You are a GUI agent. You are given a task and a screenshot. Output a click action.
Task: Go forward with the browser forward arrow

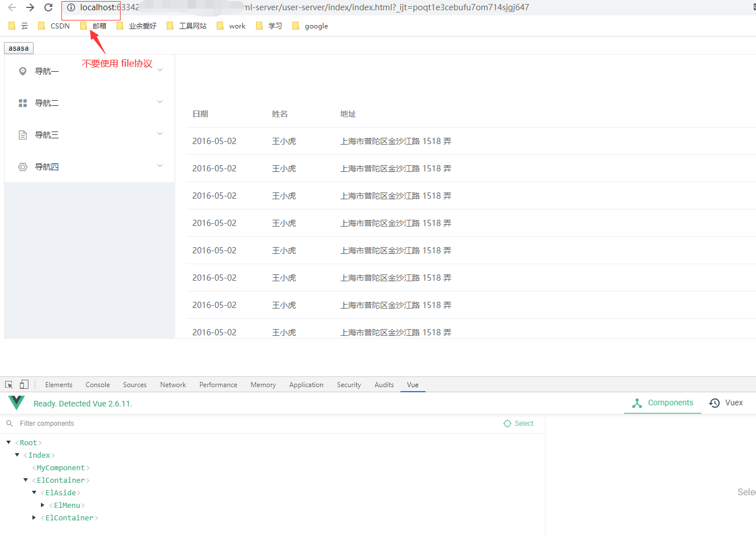30,7
